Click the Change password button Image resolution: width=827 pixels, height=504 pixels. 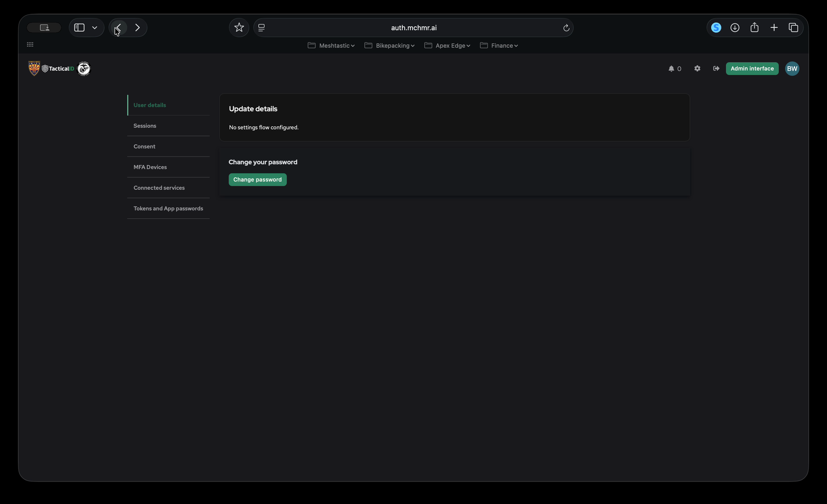click(x=257, y=180)
